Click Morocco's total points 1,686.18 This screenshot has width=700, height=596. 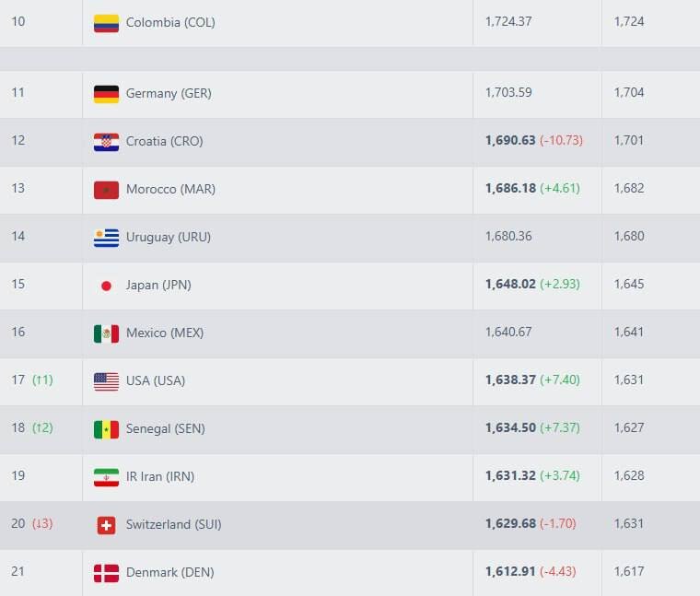[509, 189]
